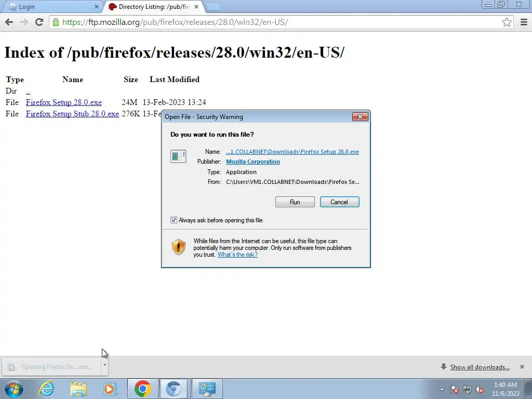
Task: Click the '13-Feb-2023 13:24' date text
Action: pos(174,102)
